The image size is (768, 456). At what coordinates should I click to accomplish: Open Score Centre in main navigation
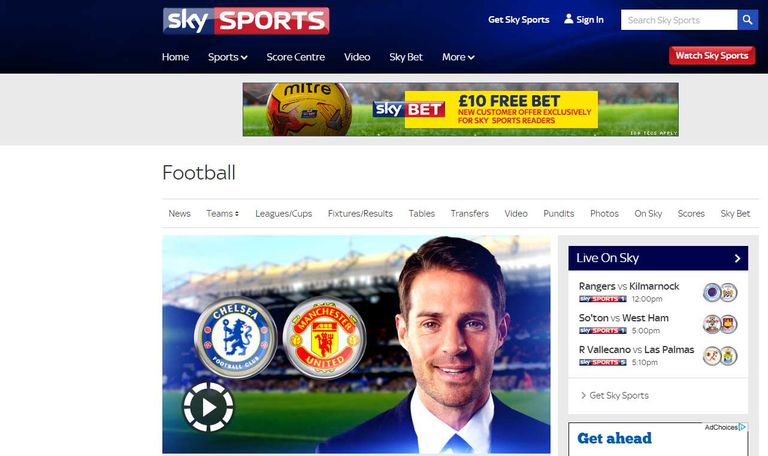coord(295,57)
